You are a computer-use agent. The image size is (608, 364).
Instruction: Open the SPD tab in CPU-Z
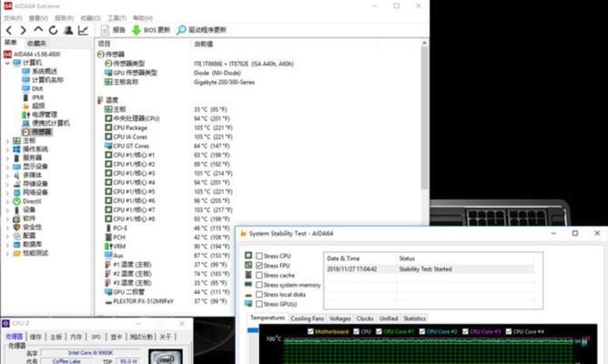point(96,337)
